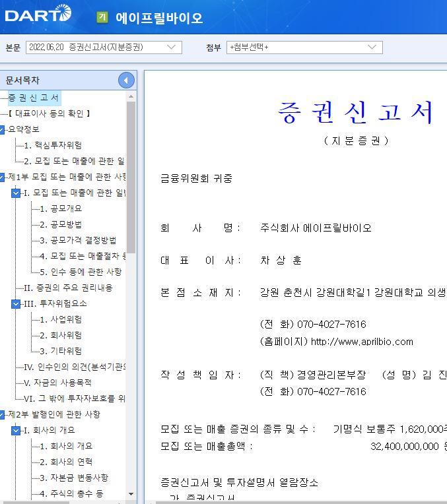The image size is (447, 504).
Task: Click tree scrollbar down arrow
Action: click(x=131, y=494)
